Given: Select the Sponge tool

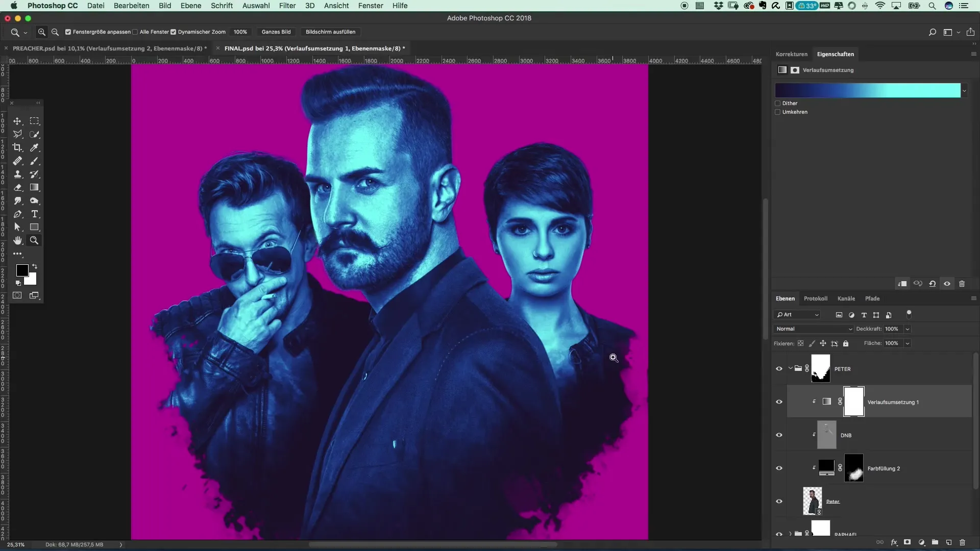Looking at the screenshot, I should pos(34,201).
